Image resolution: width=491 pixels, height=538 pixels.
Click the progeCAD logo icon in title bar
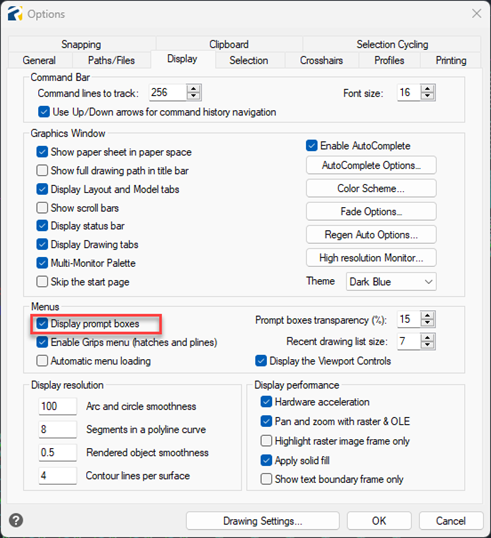[x=15, y=14]
